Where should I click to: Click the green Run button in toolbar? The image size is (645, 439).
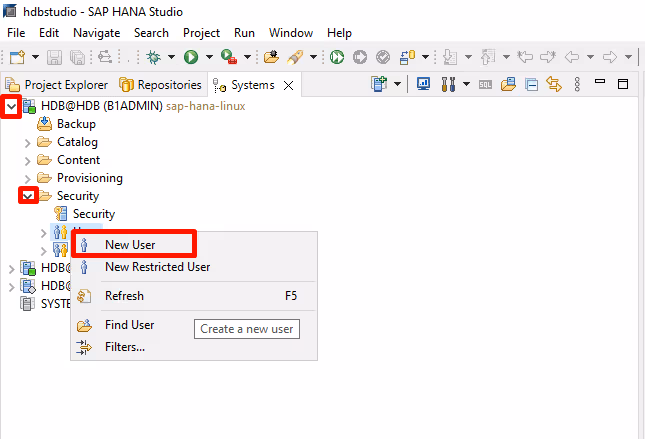[190, 58]
